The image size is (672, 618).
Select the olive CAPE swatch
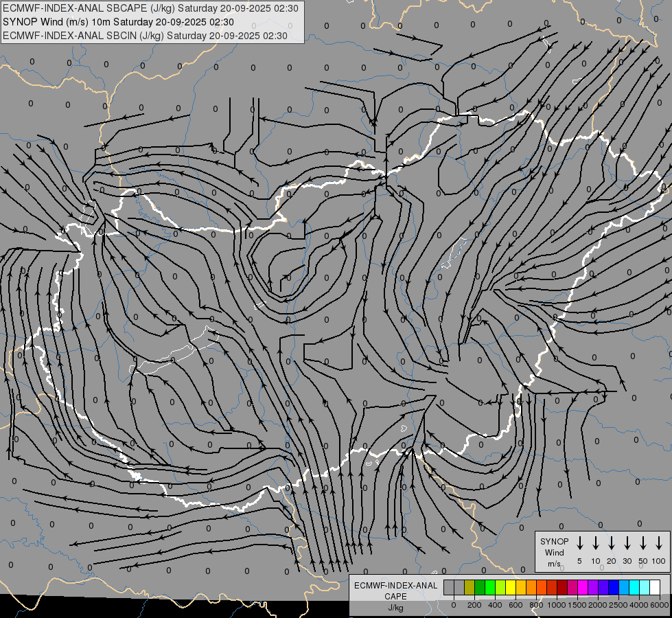(x=470, y=587)
